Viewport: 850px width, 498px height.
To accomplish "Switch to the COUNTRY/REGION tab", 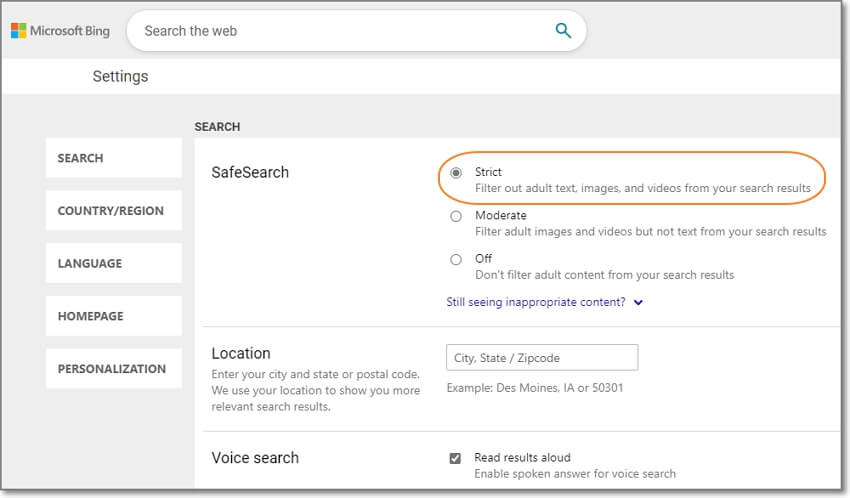I will coord(113,211).
